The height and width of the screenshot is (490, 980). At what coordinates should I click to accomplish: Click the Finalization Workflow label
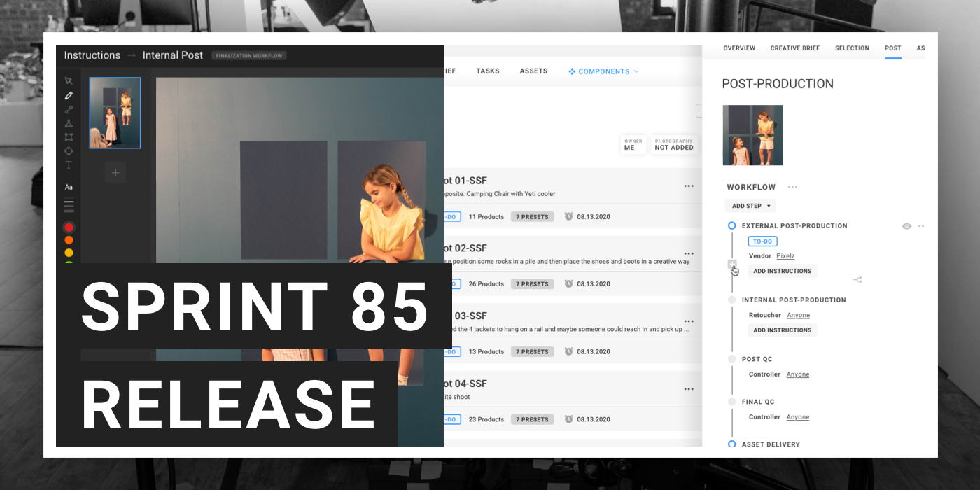249,56
